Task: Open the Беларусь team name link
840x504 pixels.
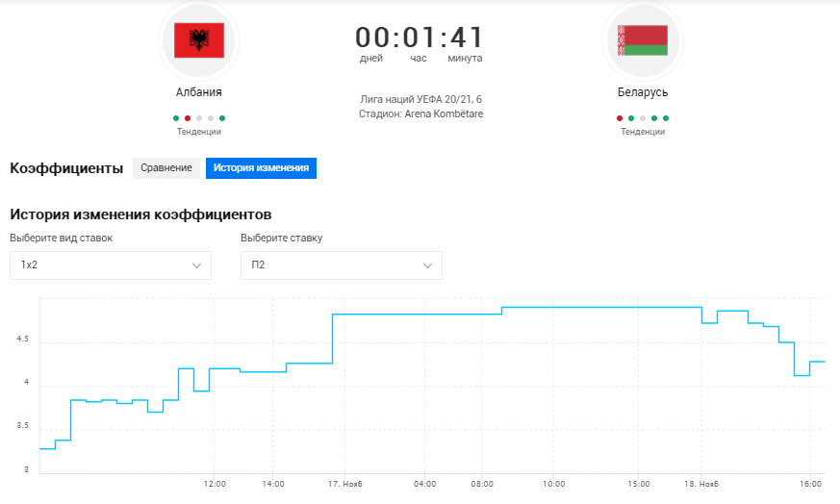Action: 643,92
